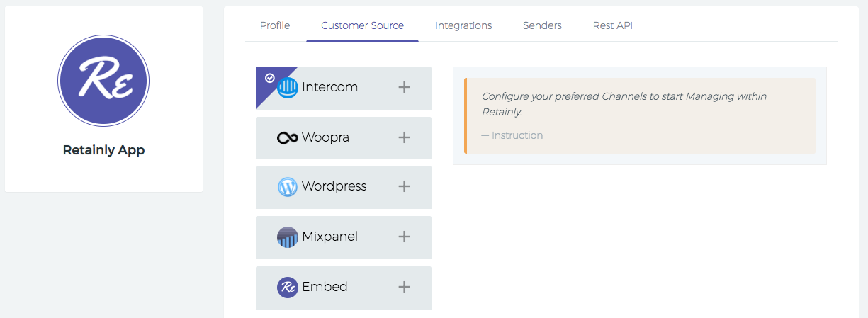Click the Mixpanel source label
This screenshot has height=318, width=868.
[329, 237]
